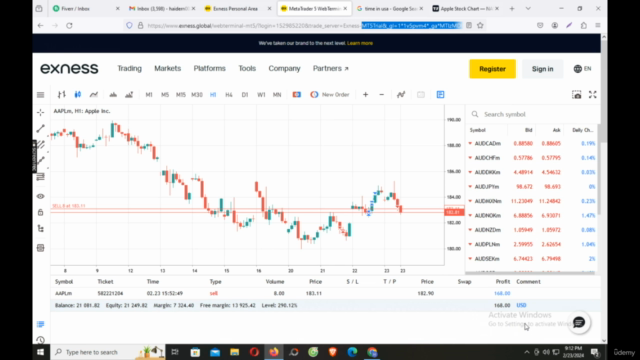Screen dimensions: 640x360
Task: Expand the AUDNZDm symbol row
Action: point(470,230)
